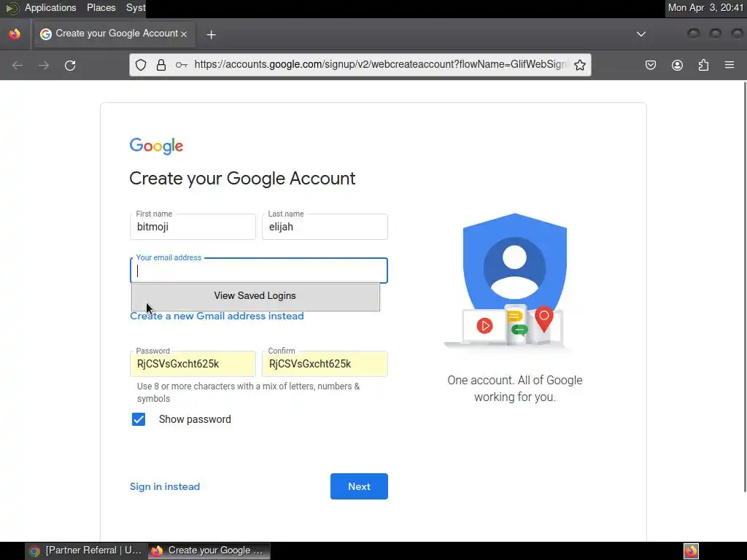Screen dimensions: 747x560
Task: Close the Create your Google Account tab
Action: click(184, 34)
